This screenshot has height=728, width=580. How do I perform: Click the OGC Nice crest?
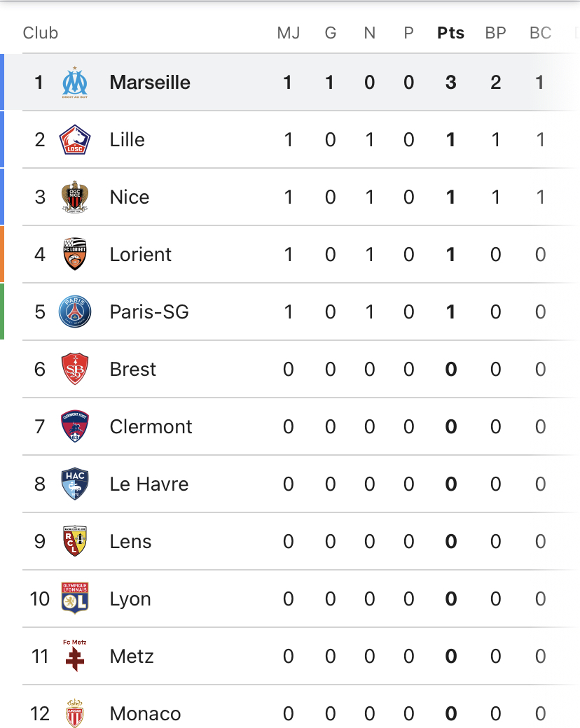pyautogui.click(x=75, y=197)
